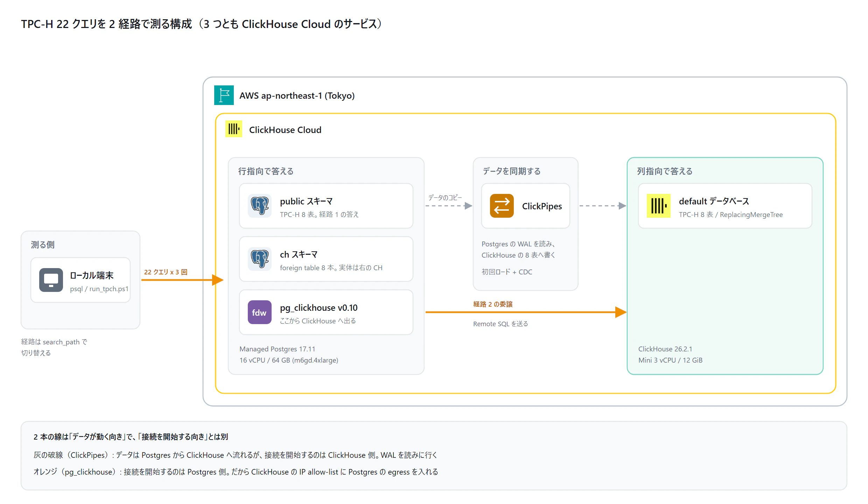Click the 22 クエリ x 3 回 arrow label
The height and width of the screenshot is (504, 868).
[x=166, y=272]
